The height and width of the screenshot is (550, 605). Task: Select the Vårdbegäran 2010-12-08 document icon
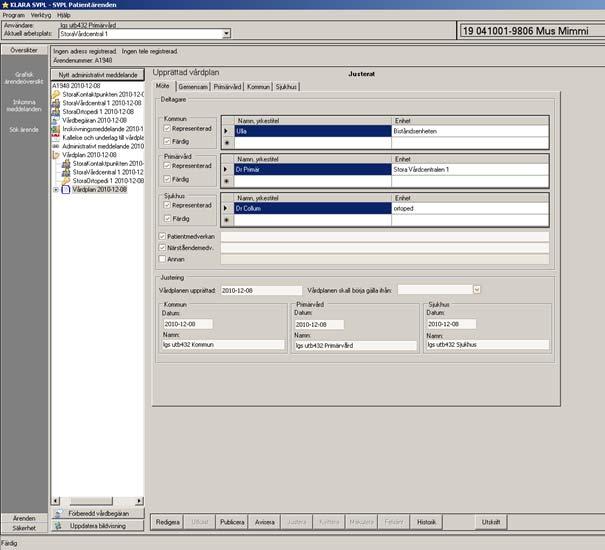(56, 120)
